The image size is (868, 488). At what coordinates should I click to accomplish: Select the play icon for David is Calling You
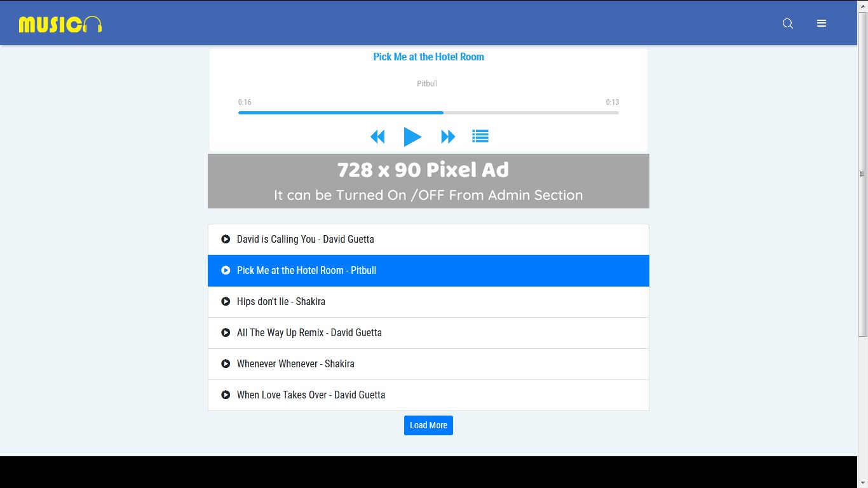[x=226, y=239]
